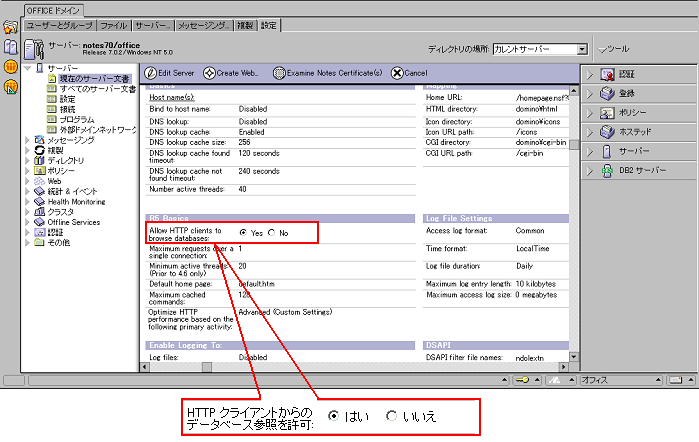Expand the ホステッド tools section triangle

point(590,132)
